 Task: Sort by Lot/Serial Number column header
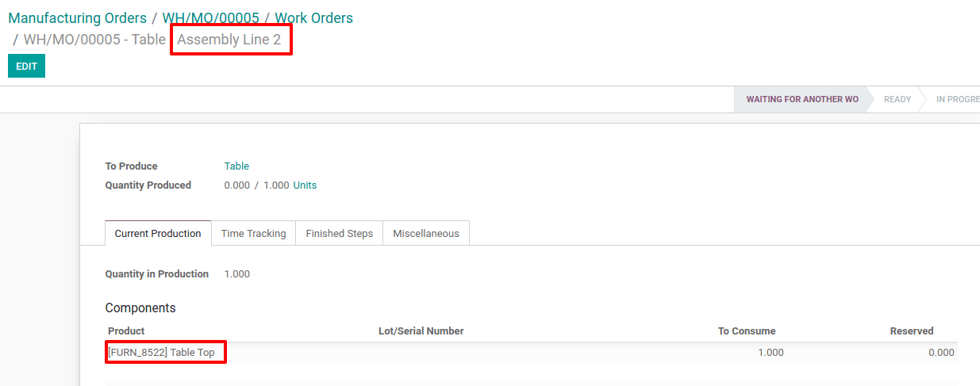(421, 331)
